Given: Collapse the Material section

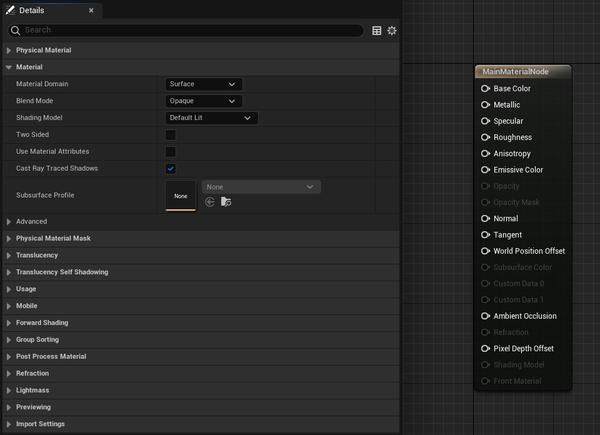Looking at the screenshot, I should tap(8, 67).
